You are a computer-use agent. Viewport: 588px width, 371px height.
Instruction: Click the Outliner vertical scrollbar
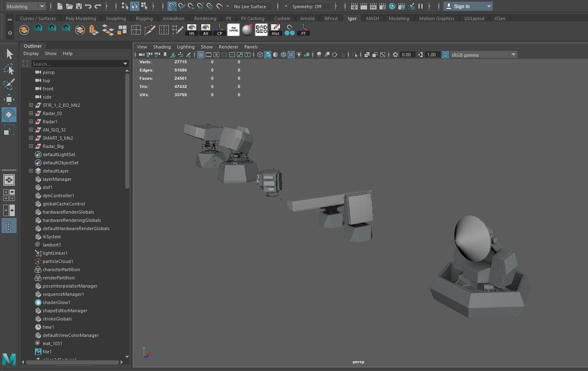point(127,131)
